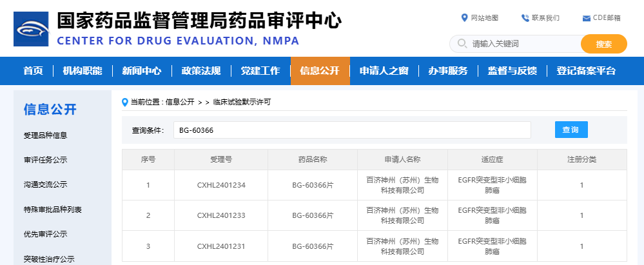This screenshot has height=265, width=644.
Task: Click the envelope icon beside CDE邮箱
Action: point(587,18)
